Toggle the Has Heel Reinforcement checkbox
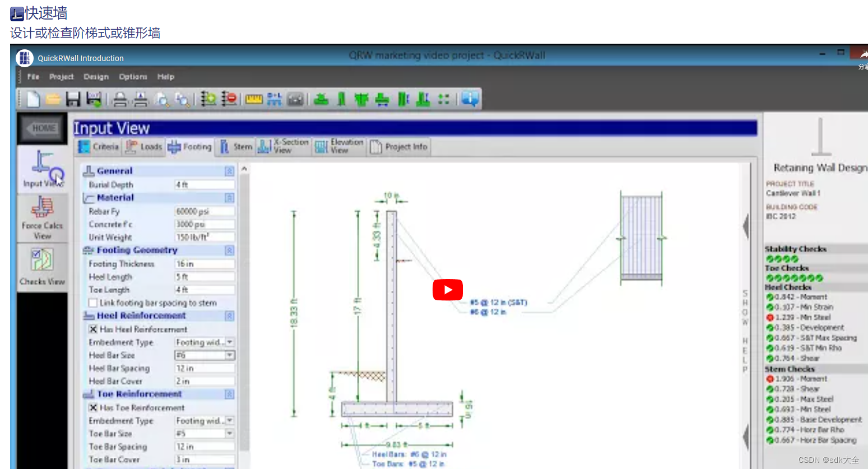868x469 pixels. tap(93, 329)
